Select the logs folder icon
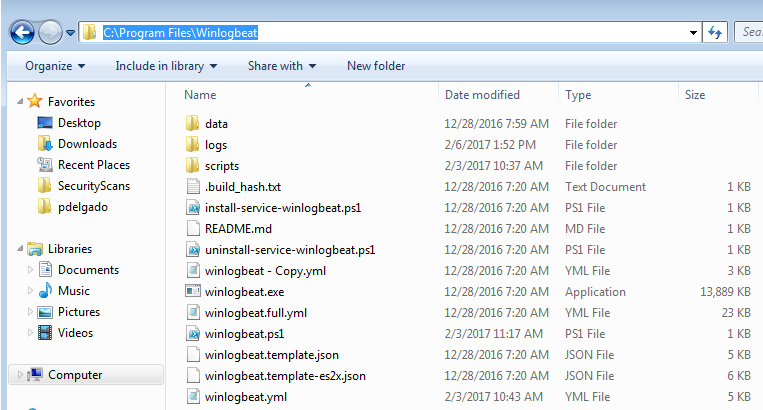Viewport: 763px width, 410px height. point(193,144)
